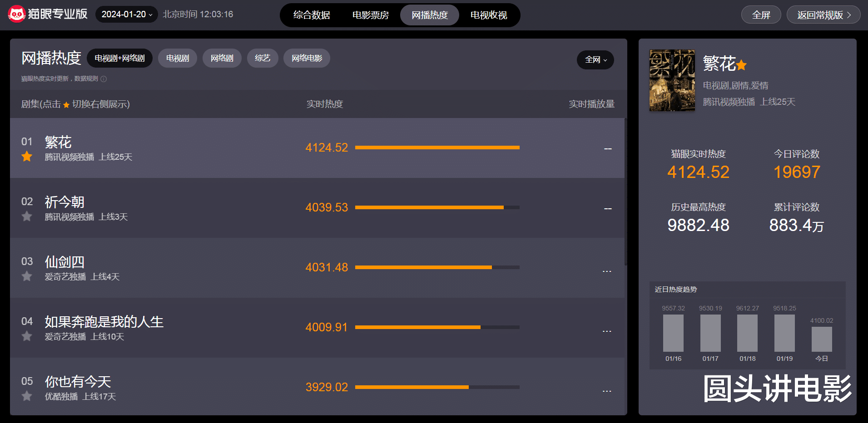Click 返回常规版 button
This screenshot has width=868, height=423.
click(823, 15)
